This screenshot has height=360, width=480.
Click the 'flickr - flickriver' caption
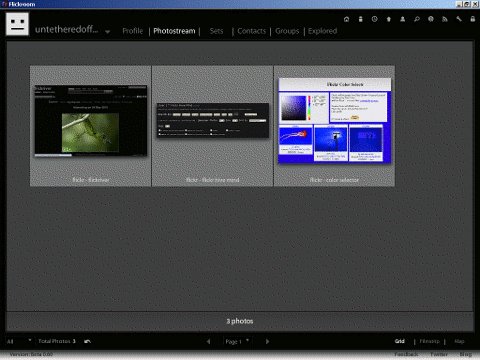click(91, 180)
